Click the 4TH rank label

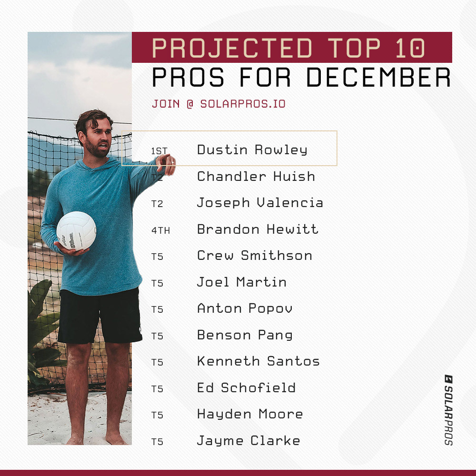point(160,230)
